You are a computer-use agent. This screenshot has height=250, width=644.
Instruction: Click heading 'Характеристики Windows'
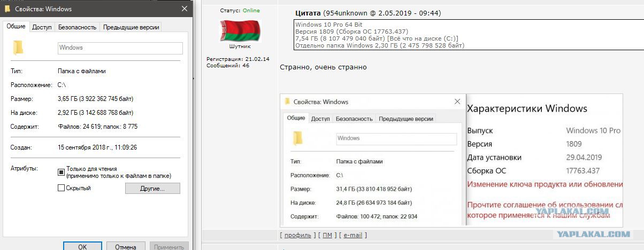[527, 109]
